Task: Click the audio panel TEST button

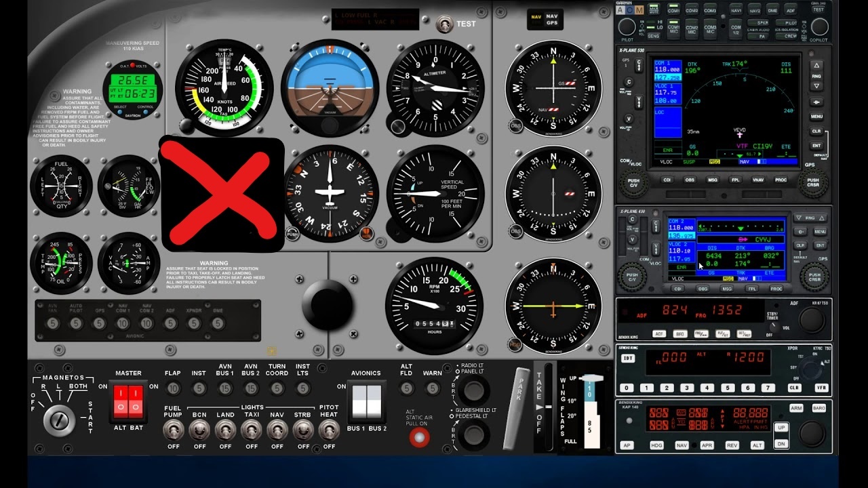Action: [819, 8]
